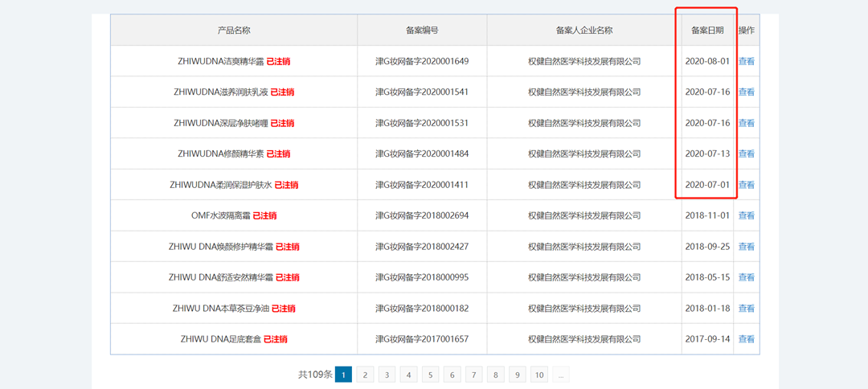Screen dimensions: 868x389
Task: Jump to page 3 in pagination
Action: (x=387, y=375)
